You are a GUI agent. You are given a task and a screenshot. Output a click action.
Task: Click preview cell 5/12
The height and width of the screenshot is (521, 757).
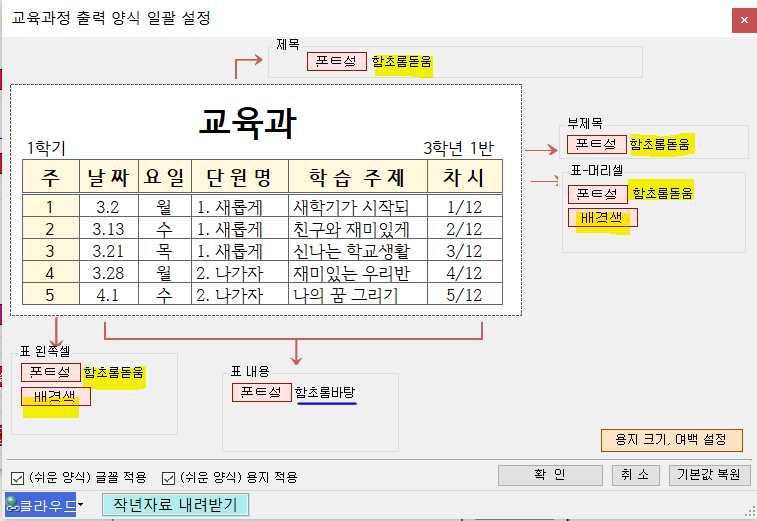[464, 295]
